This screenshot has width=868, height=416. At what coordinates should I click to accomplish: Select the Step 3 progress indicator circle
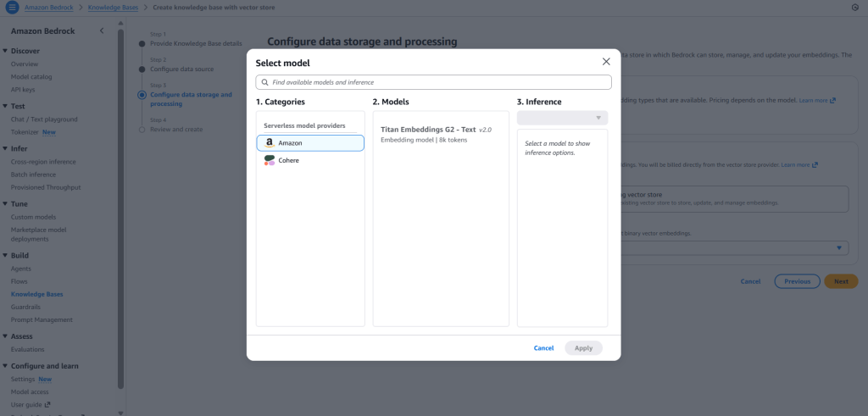tap(142, 95)
